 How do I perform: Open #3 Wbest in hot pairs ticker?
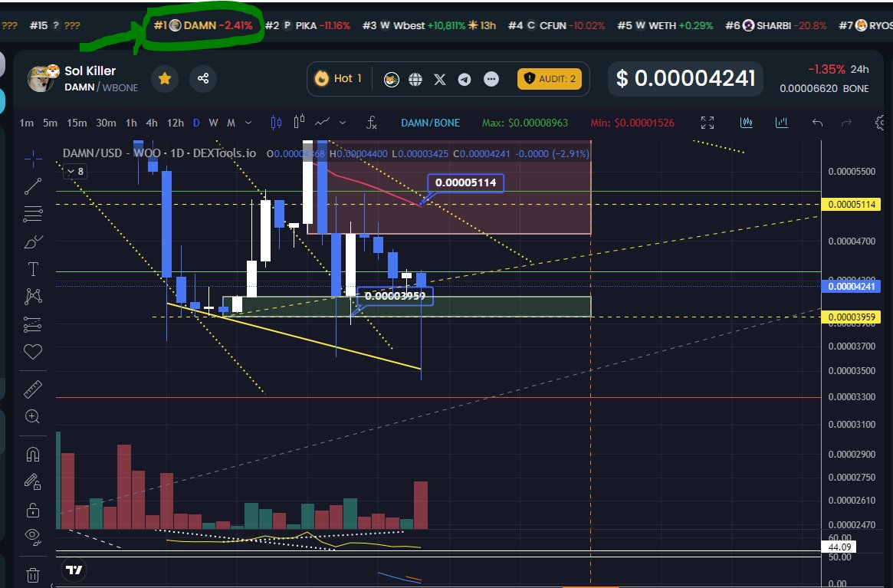coord(428,25)
